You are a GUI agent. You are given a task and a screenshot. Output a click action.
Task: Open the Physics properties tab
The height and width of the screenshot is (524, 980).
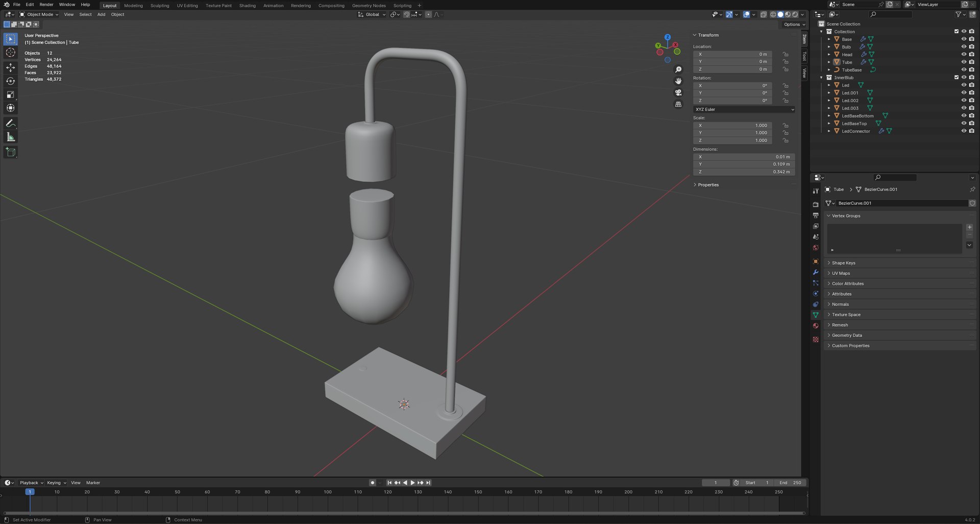(816, 294)
